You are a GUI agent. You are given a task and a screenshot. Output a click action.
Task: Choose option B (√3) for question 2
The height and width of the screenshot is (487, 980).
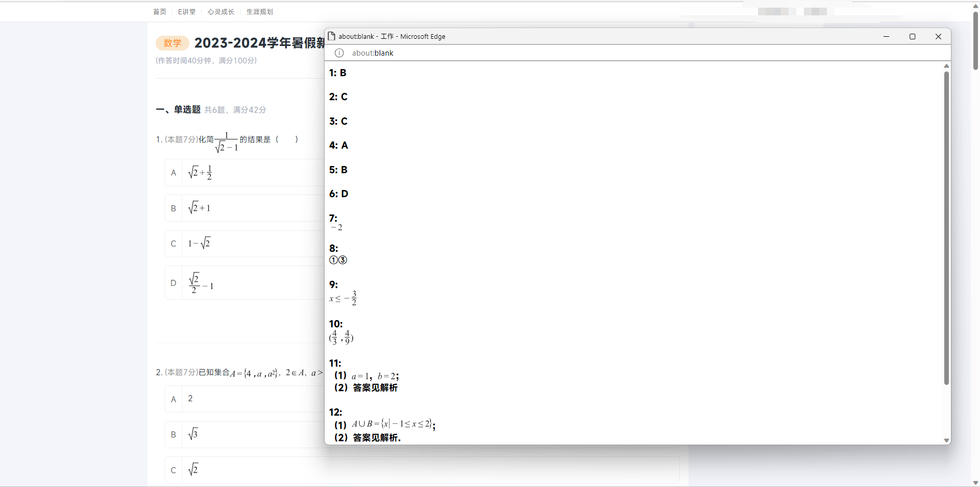point(174,434)
